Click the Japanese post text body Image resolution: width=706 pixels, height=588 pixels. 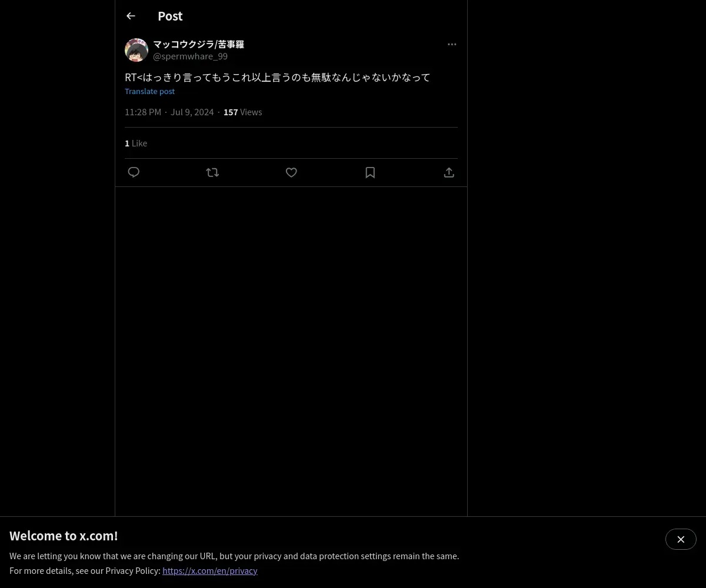[278, 77]
